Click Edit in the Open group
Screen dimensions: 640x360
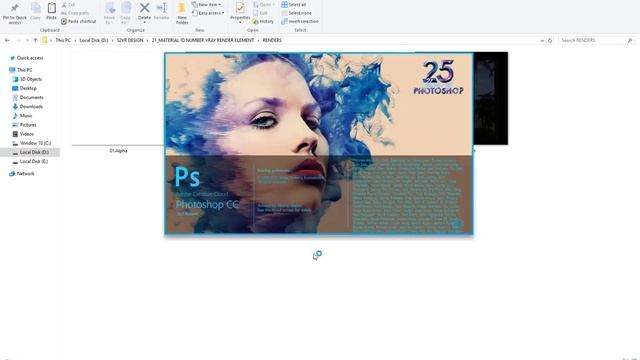click(x=260, y=13)
